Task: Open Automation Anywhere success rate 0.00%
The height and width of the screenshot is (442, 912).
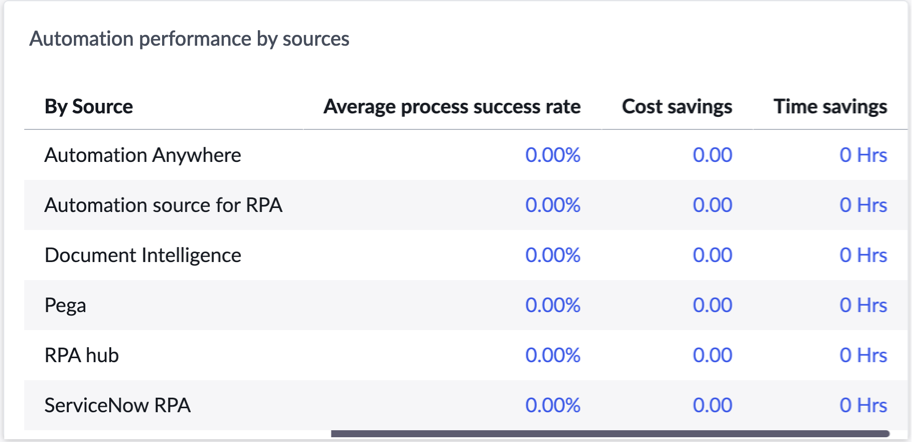Action: pyautogui.click(x=553, y=155)
